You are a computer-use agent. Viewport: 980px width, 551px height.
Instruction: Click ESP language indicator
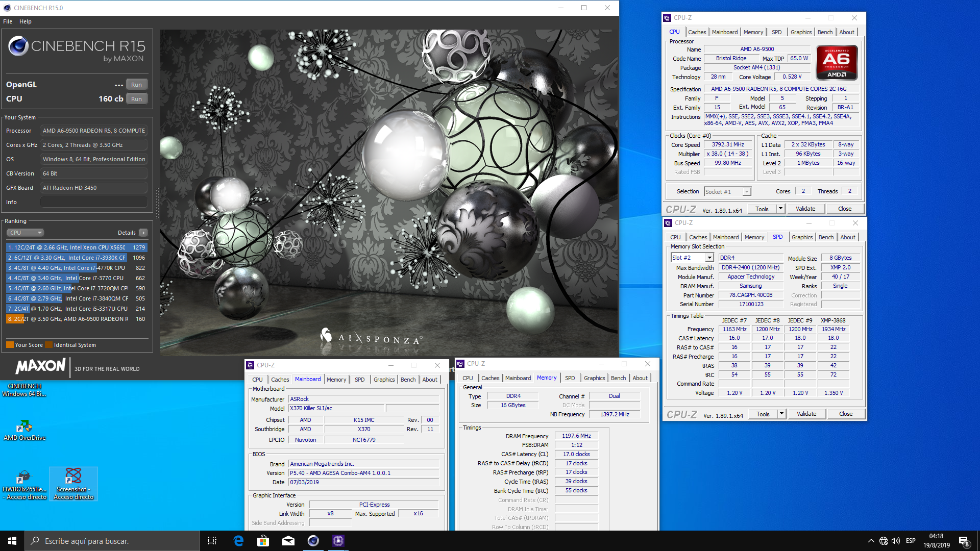[x=911, y=541]
